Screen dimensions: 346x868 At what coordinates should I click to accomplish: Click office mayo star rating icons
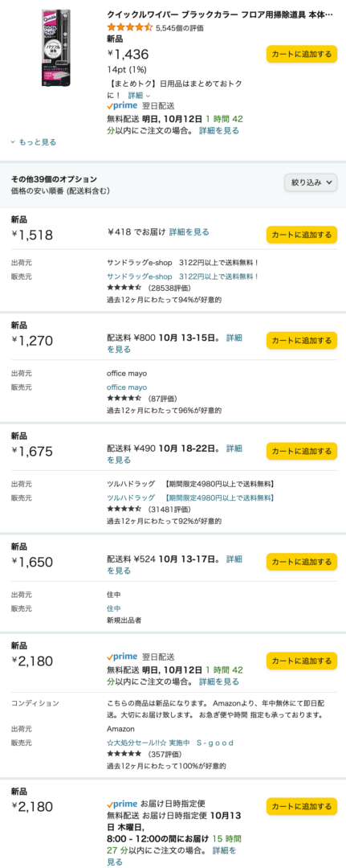point(124,399)
